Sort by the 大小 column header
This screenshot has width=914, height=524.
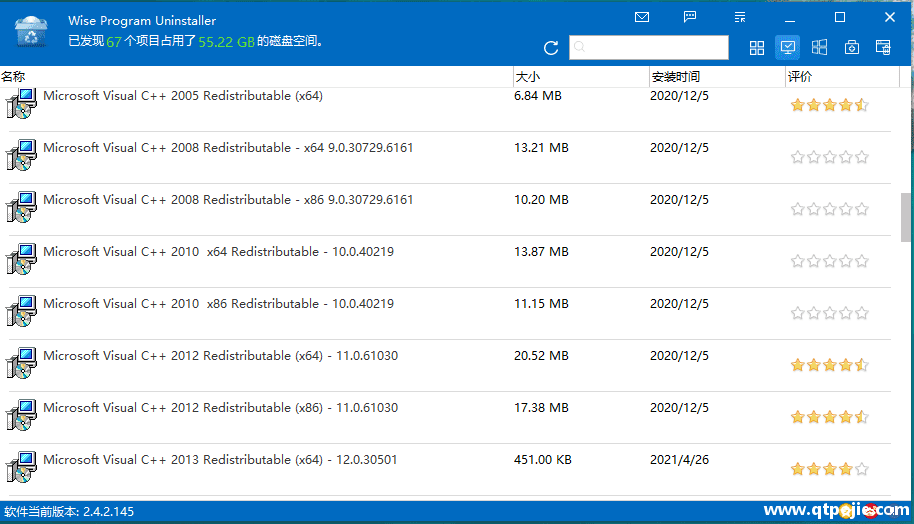pos(581,76)
